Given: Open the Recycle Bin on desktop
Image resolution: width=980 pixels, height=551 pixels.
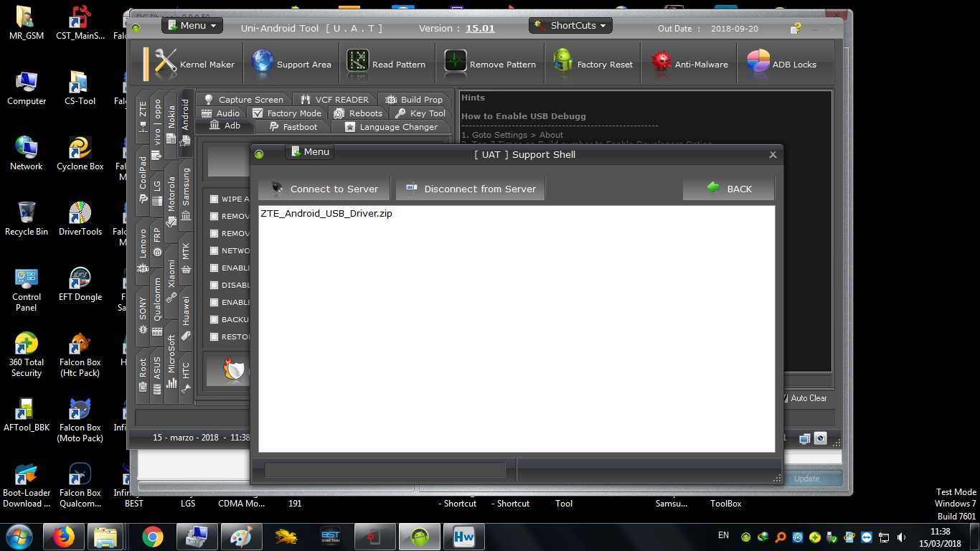Looking at the screenshot, I should tap(27, 219).
